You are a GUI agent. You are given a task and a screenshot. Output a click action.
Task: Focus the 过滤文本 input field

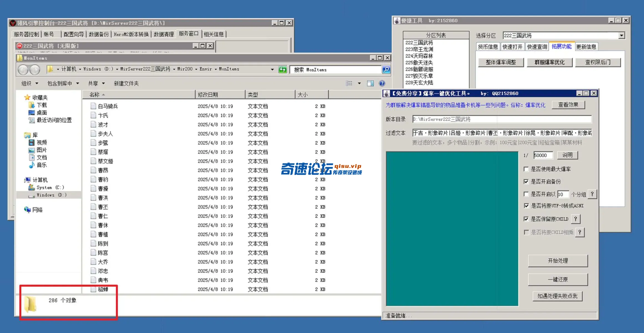(502, 133)
